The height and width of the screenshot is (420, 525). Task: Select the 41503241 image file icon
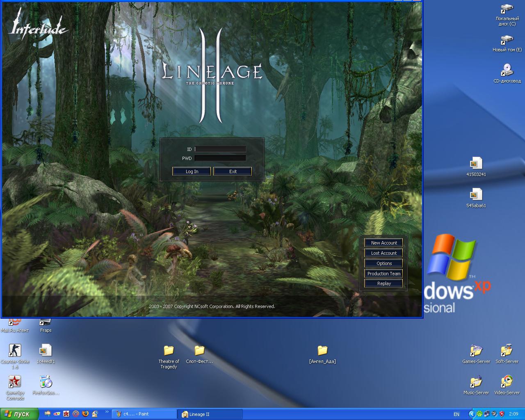476,167
